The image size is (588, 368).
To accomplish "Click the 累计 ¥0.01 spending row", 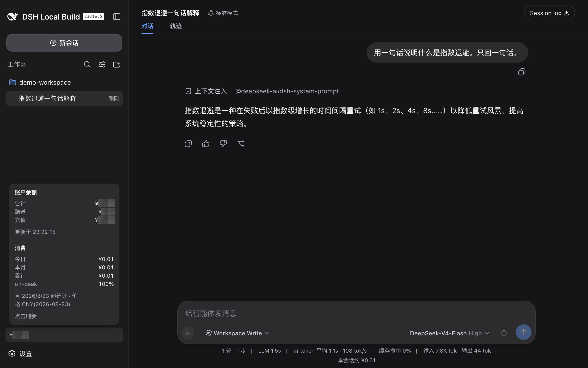I will [x=64, y=276].
